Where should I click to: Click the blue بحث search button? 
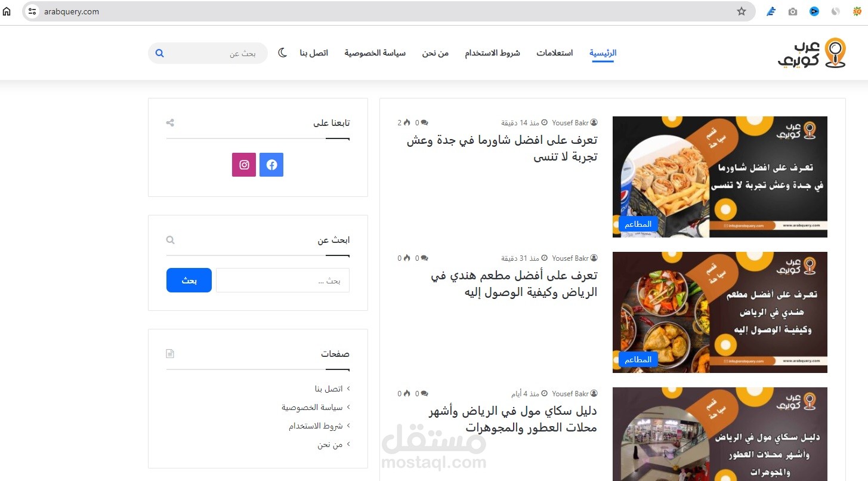point(189,280)
